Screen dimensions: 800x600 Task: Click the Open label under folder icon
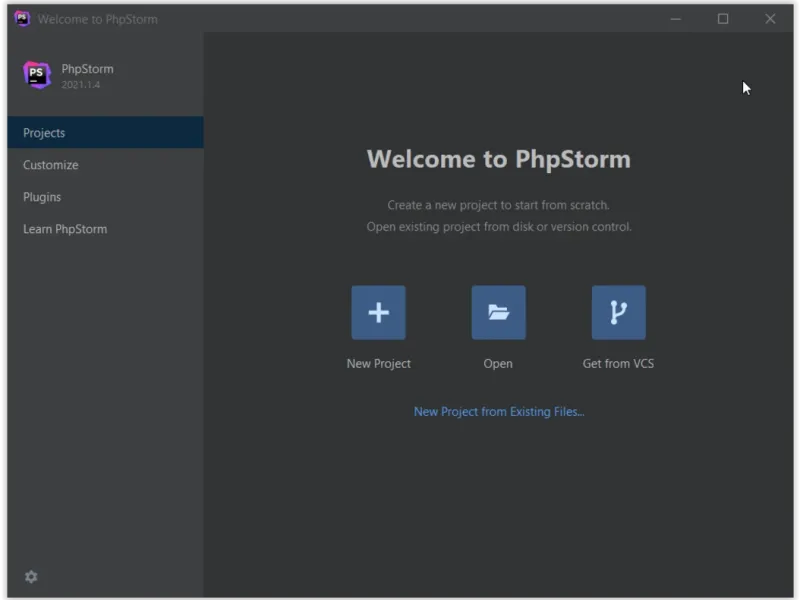pyautogui.click(x=498, y=364)
